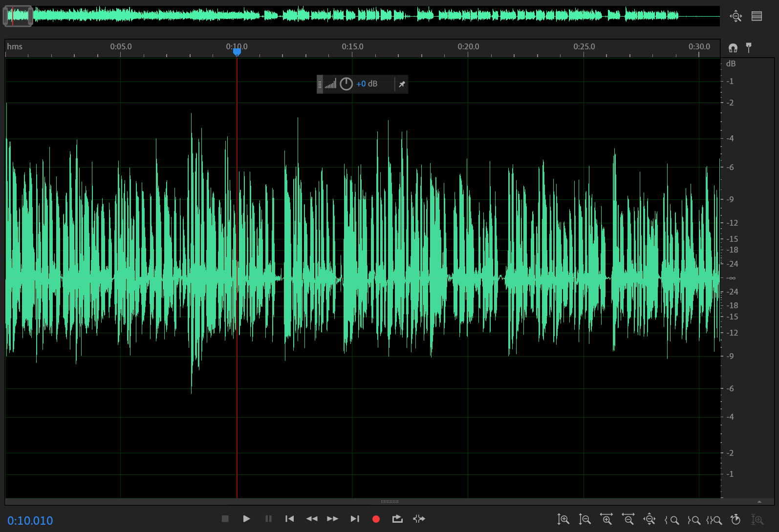
Task: Click the 0:05.0 mark on the ruler
Action: (121, 46)
